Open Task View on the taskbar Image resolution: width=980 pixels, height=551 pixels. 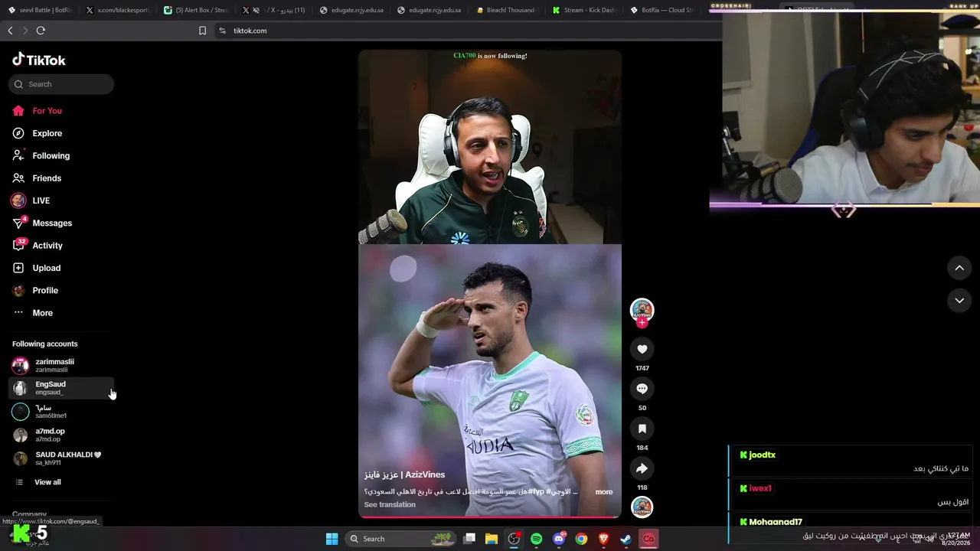point(470,539)
